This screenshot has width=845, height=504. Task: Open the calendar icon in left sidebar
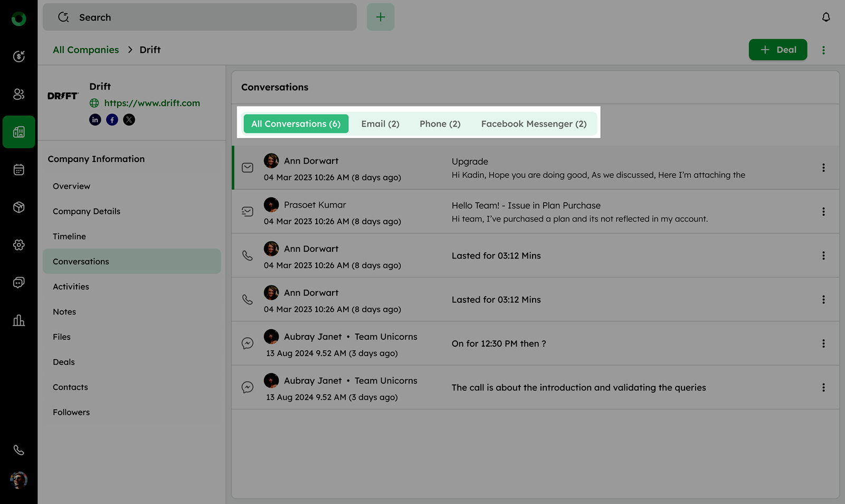pos(18,169)
